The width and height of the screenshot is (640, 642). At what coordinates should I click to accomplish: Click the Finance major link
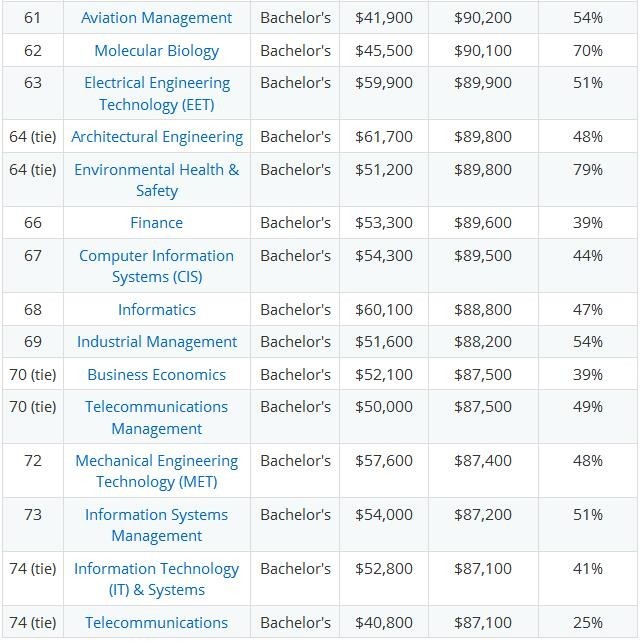point(157,223)
